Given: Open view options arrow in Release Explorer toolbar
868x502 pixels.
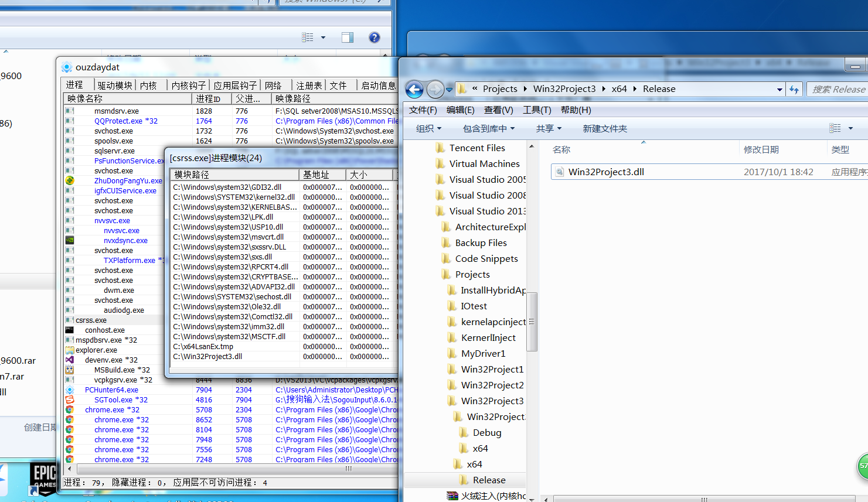Looking at the screenshot, I should (850, 128).
